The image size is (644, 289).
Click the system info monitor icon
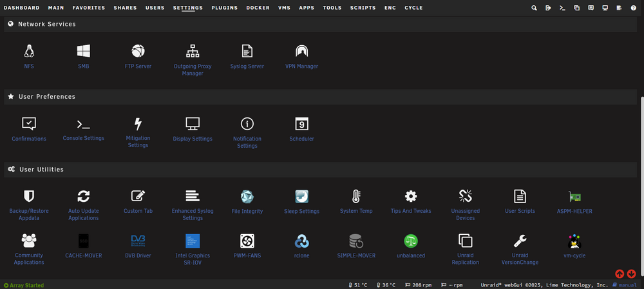pos(605,8)
